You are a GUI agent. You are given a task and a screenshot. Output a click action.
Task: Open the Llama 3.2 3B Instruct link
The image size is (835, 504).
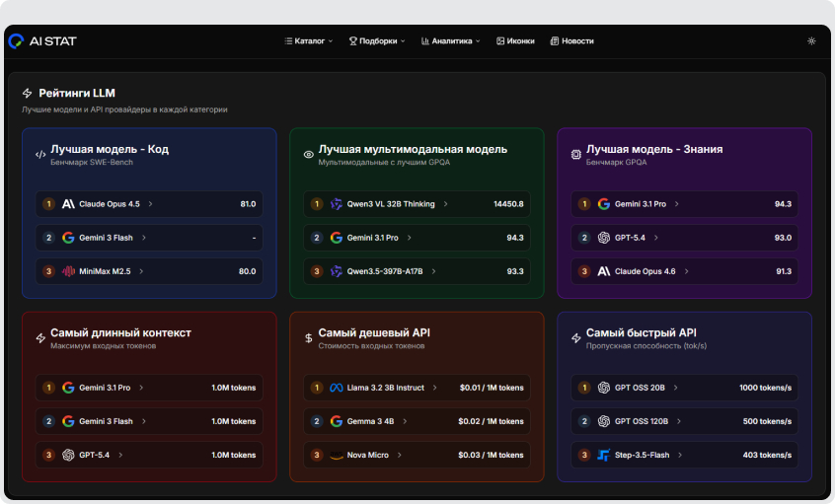pos(386,388)
